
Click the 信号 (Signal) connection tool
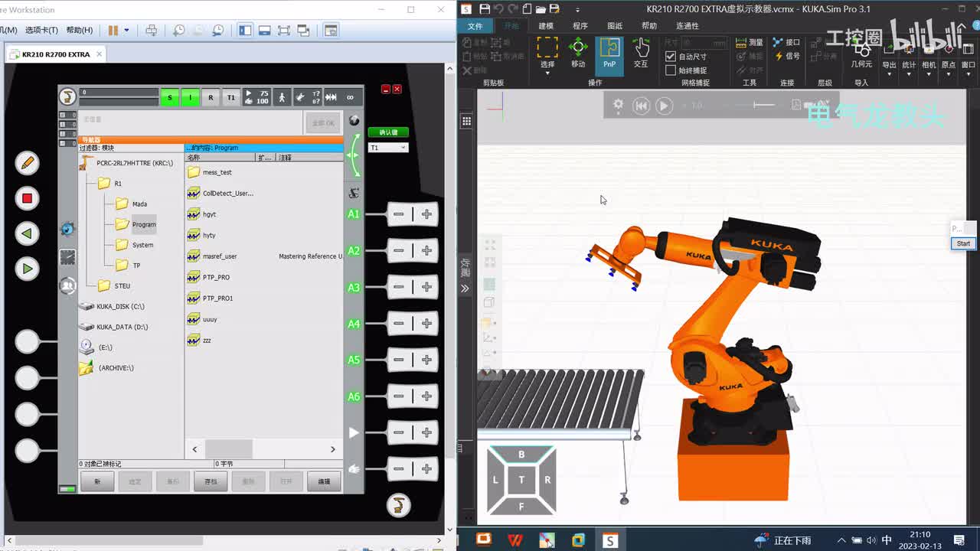786,56
